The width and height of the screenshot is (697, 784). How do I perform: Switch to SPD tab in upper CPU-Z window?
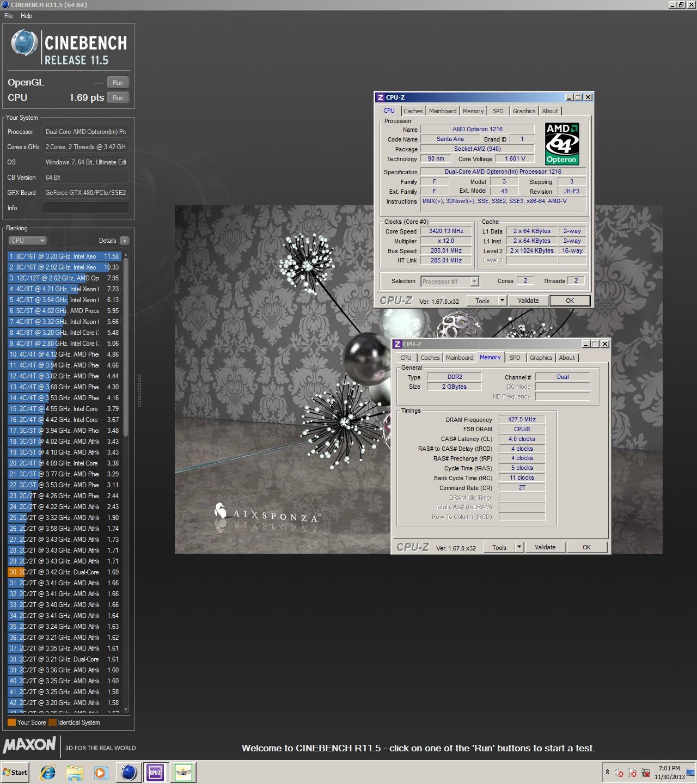click(498, 111)
